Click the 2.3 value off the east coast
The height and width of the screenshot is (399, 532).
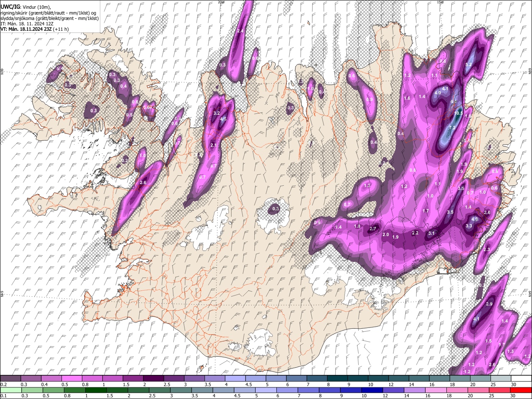pos(487,250)
